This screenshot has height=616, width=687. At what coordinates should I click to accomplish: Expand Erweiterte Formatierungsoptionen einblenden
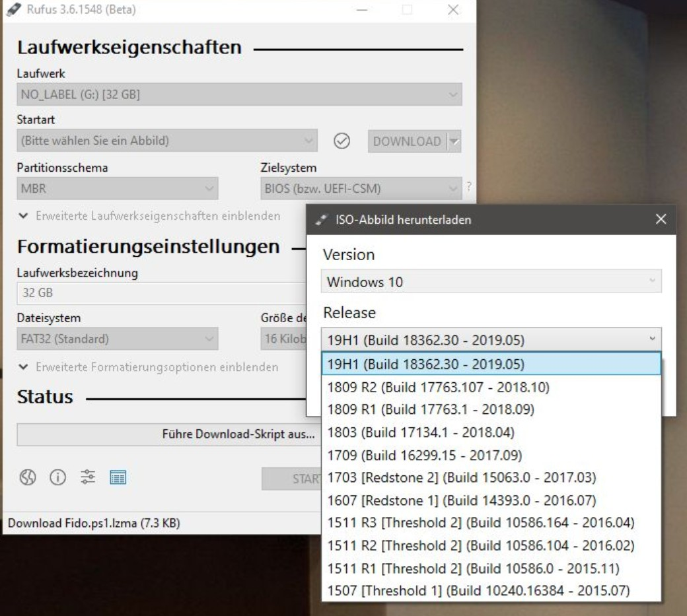coord(149,367)
